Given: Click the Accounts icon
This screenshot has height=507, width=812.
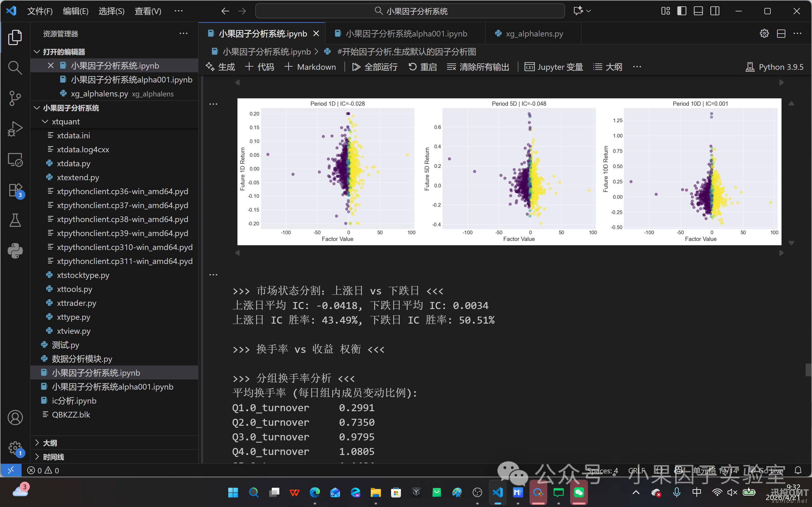Looking at the screenshot, I should (15, 418).
